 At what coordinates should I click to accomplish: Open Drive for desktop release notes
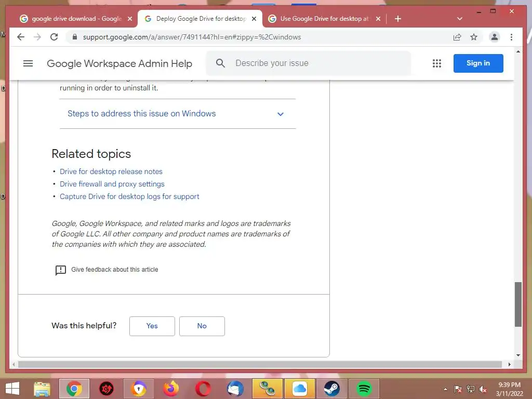[x=111, y=171]
